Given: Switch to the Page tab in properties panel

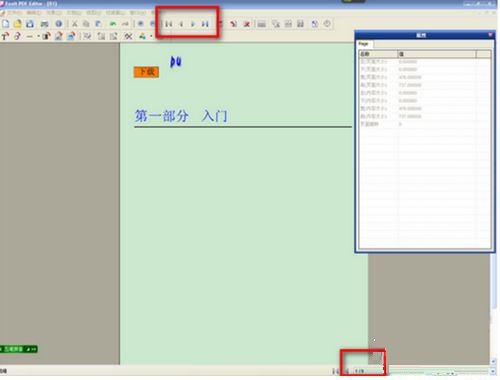Looking at the screenshot, I should pos(365,44).
